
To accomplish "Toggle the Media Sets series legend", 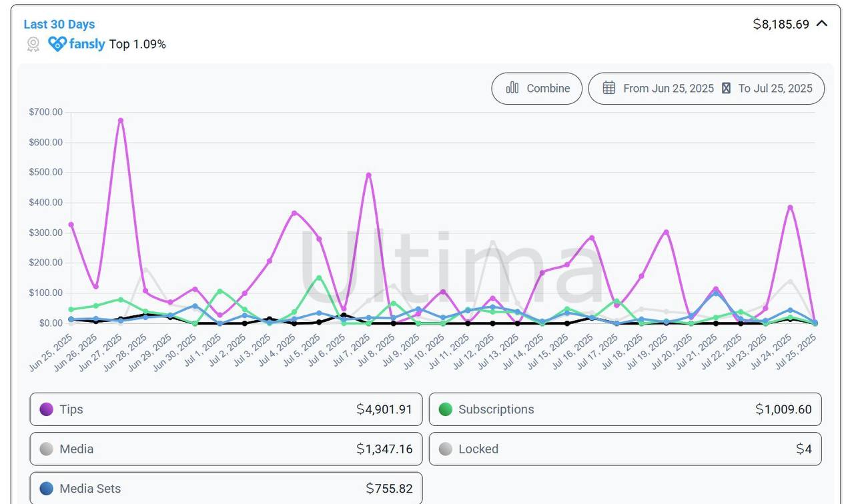I will [226, 488].
